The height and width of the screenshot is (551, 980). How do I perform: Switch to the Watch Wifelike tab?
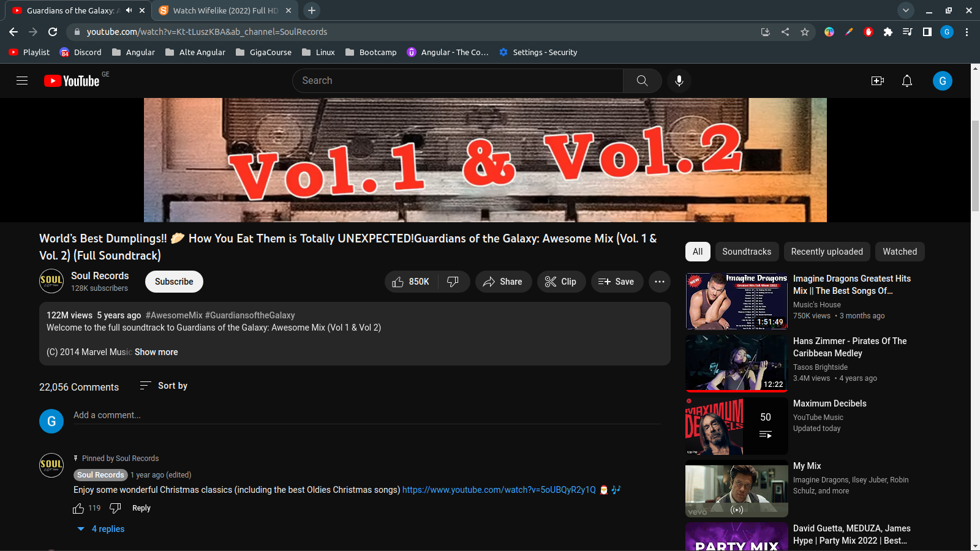pos(225,10)
